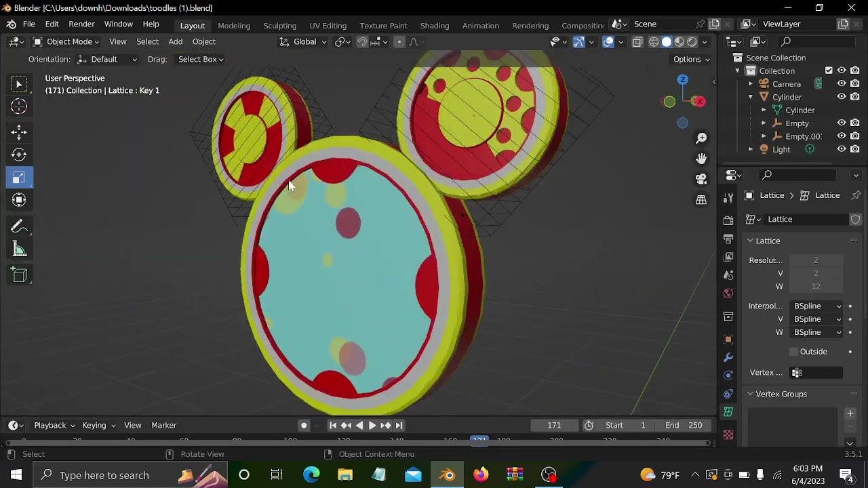Select the Annotate pencil tool
Screen dimensions: 868x488
coord(19,226)
